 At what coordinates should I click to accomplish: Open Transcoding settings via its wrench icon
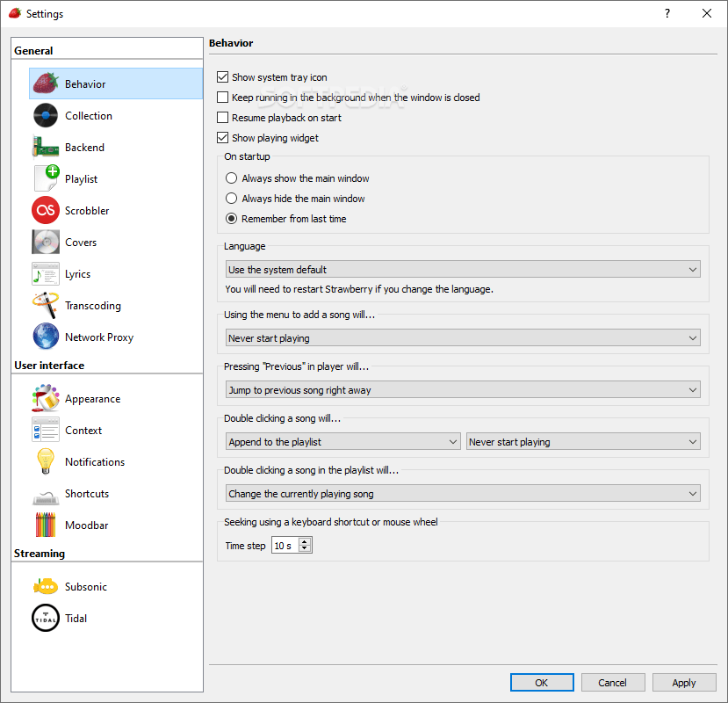(45, 305)
